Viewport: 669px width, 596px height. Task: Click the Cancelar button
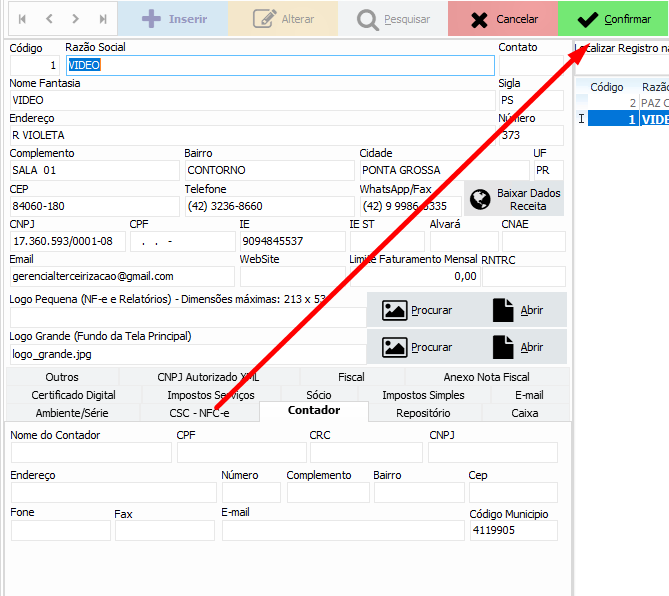[x=503, y=19]
